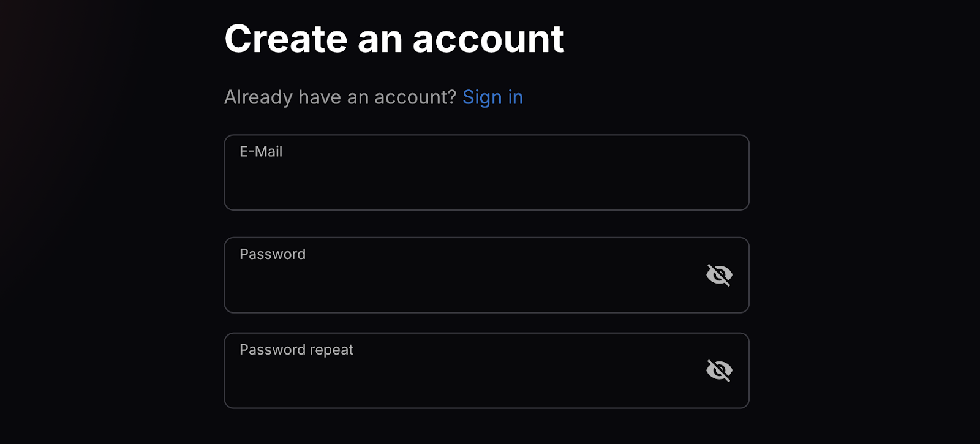Go to sign in from account creation
980x444 pixels.
492,97
